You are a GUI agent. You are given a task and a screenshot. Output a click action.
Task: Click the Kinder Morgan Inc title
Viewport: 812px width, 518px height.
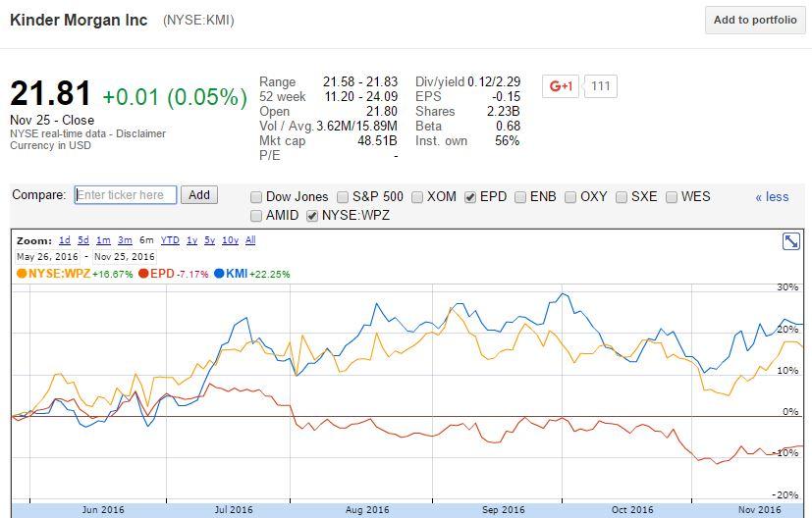79,21
